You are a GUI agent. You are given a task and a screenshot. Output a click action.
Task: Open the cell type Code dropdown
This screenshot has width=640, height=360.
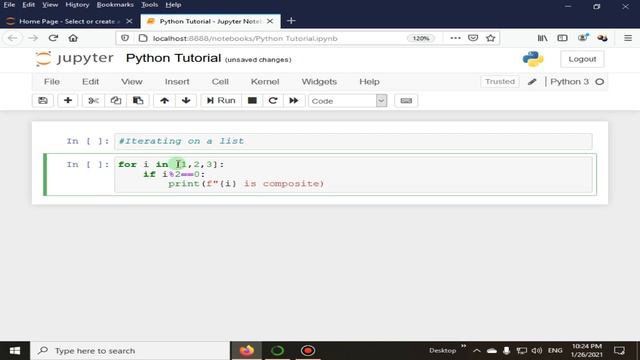coord(347,101)
